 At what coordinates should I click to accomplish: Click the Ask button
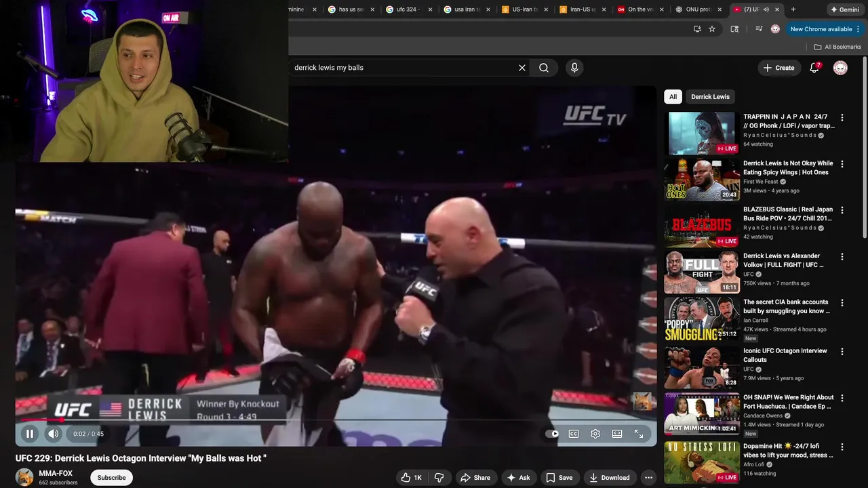coord(518,478)
